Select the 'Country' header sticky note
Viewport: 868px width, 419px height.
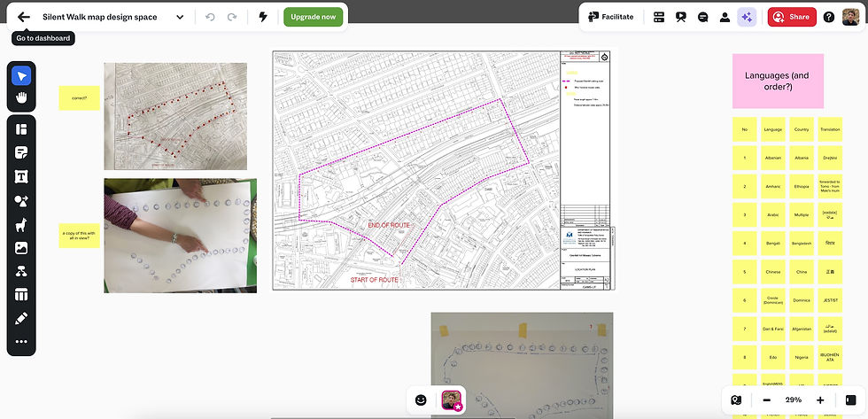pos(802,129)
